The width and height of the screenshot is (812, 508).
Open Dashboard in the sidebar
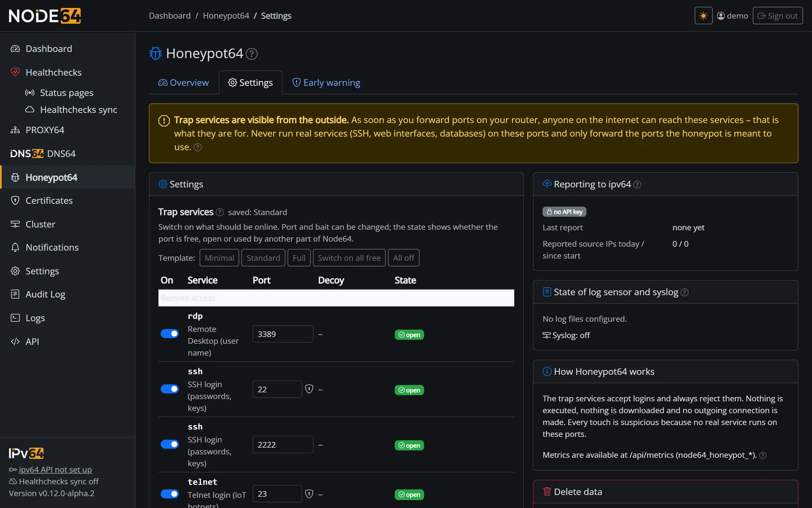point(67,49)
